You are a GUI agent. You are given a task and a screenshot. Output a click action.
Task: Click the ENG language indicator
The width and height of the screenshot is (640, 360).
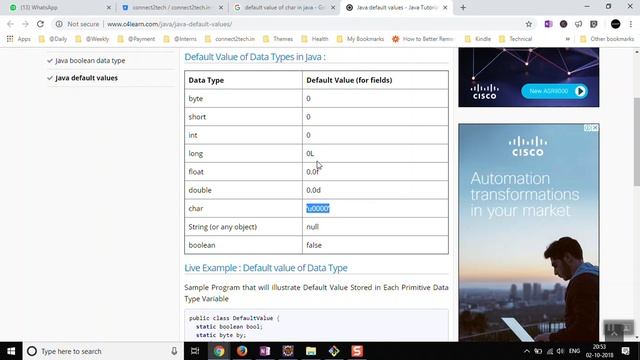[574, 351]
